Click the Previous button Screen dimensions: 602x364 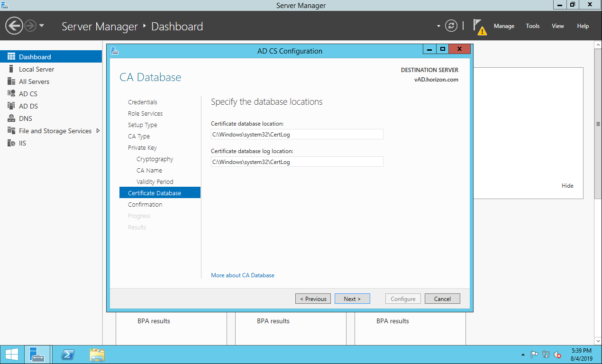coord(313,299)
